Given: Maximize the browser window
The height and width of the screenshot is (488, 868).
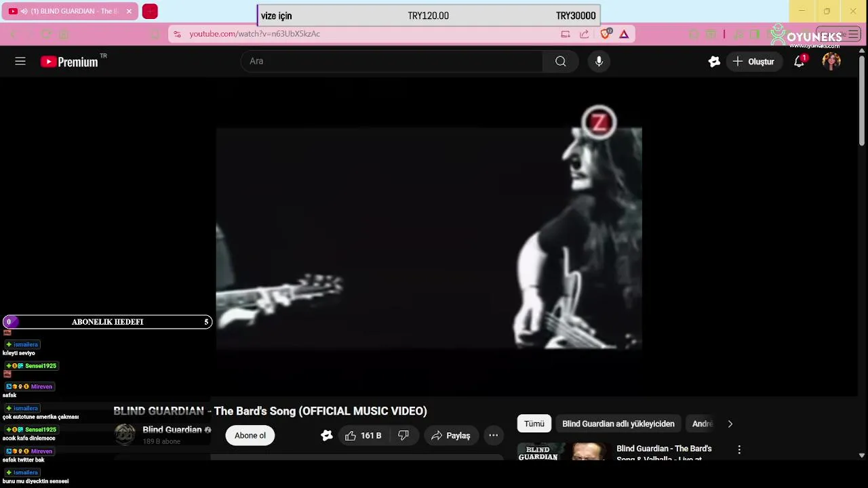Looking at the screenshot, I should [x=827, y=11].
